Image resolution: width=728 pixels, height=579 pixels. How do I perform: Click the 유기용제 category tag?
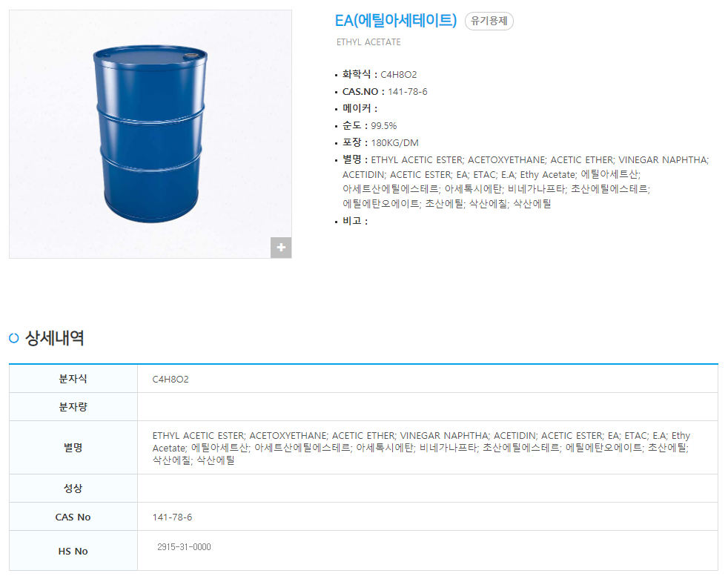489,21
